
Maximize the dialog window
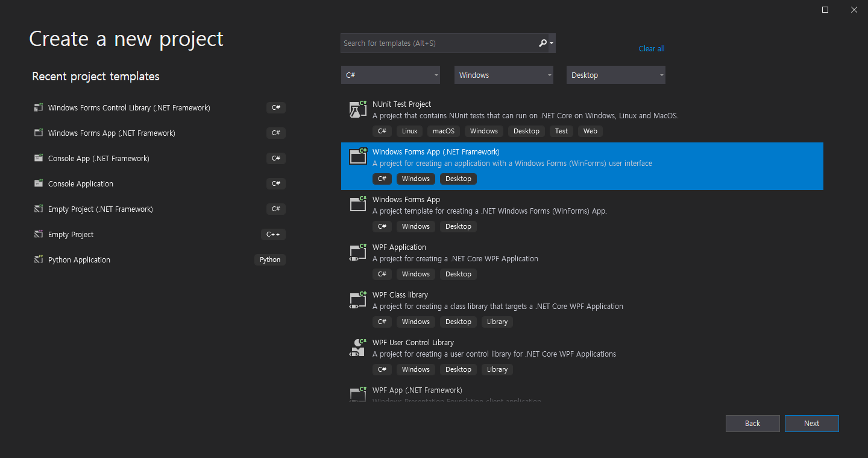pos(825,10)
